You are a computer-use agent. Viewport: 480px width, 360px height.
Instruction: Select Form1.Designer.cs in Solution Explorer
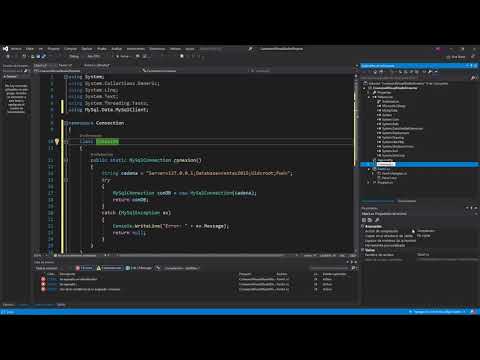[394, 174]
